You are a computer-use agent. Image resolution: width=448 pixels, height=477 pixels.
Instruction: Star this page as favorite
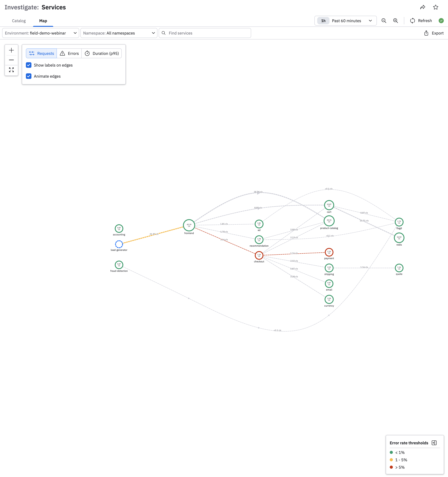click(x=436, y=7)
